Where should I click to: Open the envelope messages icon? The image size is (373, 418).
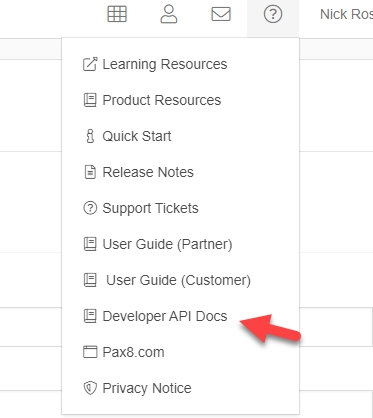tap(221, 14)
